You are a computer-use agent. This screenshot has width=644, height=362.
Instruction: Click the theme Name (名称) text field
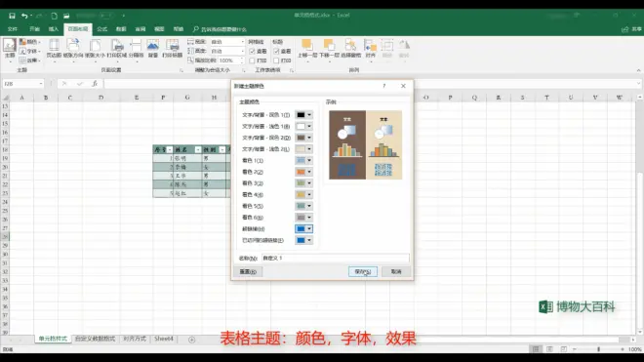[335, 258]
